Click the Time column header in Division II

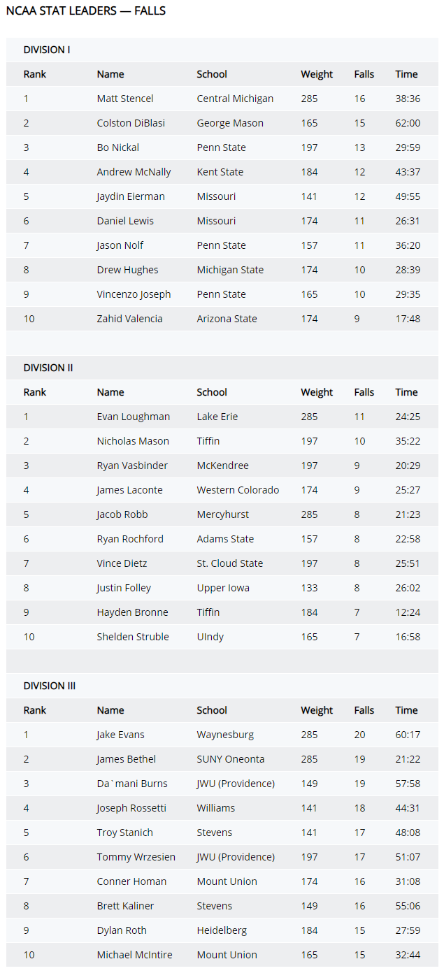(406, 392)
